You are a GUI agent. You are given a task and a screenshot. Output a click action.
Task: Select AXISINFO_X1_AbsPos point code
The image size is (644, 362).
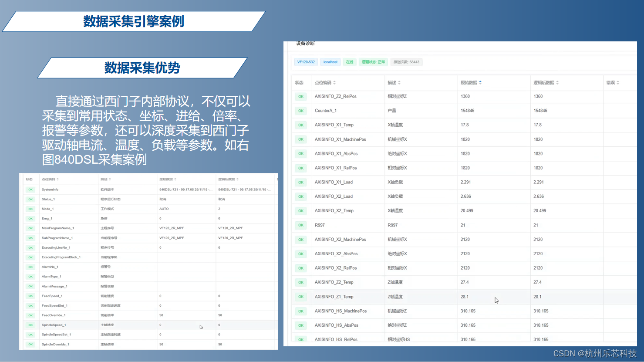[336, 154]
